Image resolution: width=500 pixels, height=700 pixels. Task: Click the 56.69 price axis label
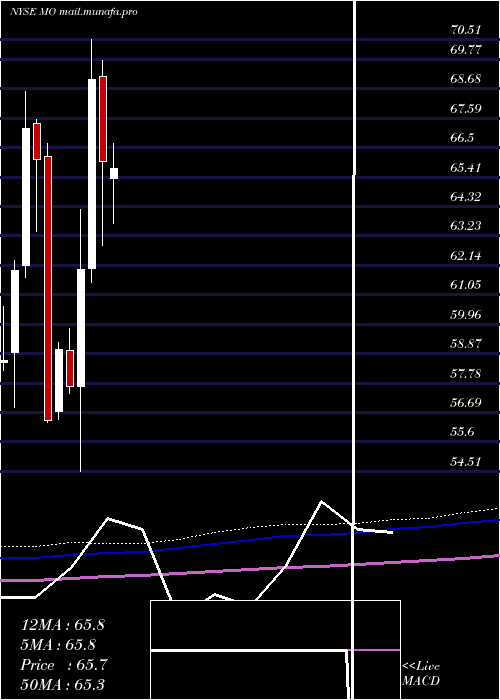[x=466, y=403]
